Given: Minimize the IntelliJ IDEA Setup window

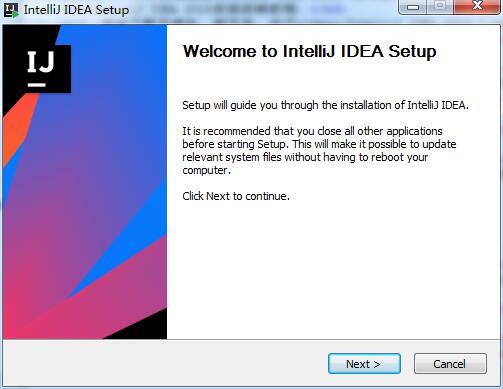Looking at the screenshot, I should [x=413, y=7].
